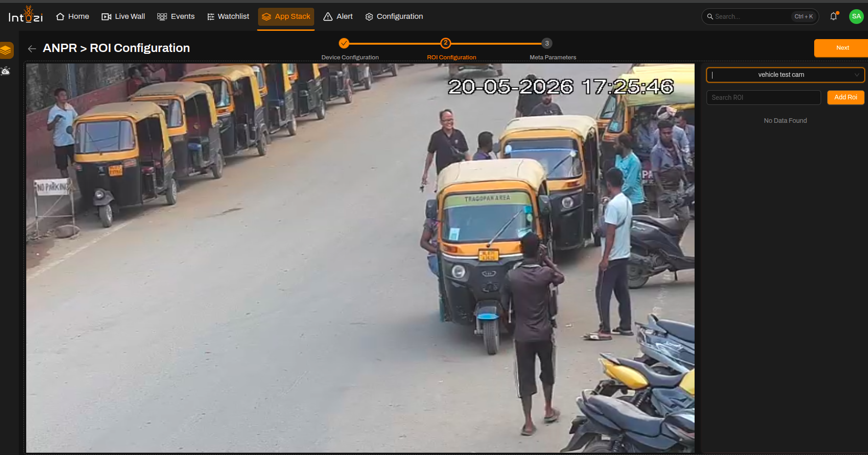Click the Next button
This screenshot has height=455, width=868.
coord(842,48)
